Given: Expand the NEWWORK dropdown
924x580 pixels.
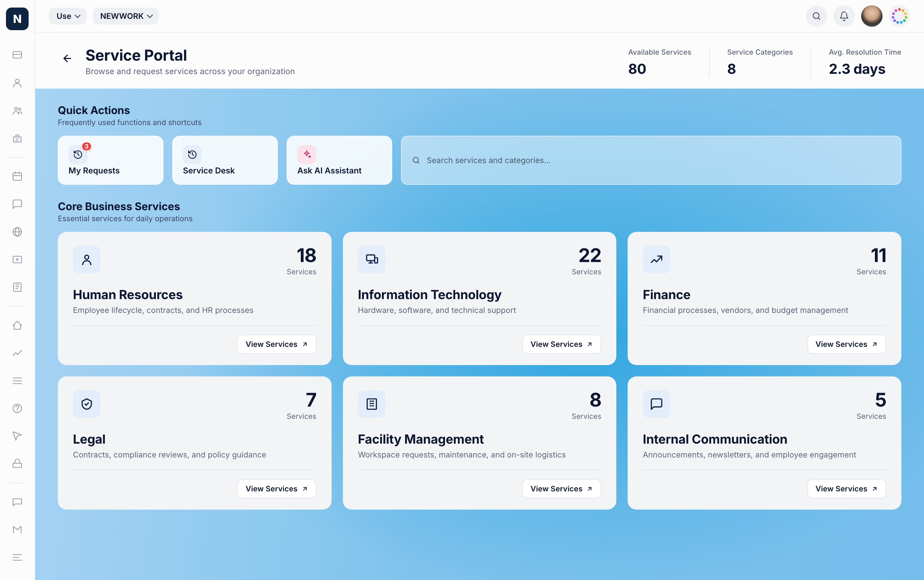Looking at the screenshot, I should [126, 16].
